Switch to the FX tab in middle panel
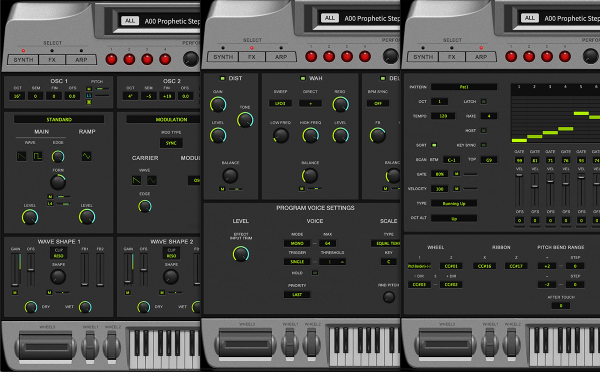The height and width of the screenshot is (372, 600). (251, 57)
